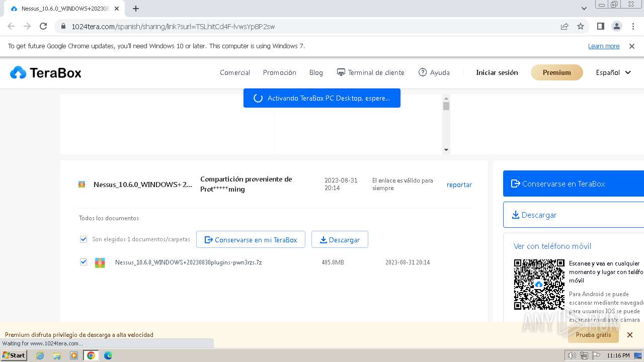The image size is (644, 362).
Task: Click the system clock showing 11:16 PM
Action: tap(618, 355)
